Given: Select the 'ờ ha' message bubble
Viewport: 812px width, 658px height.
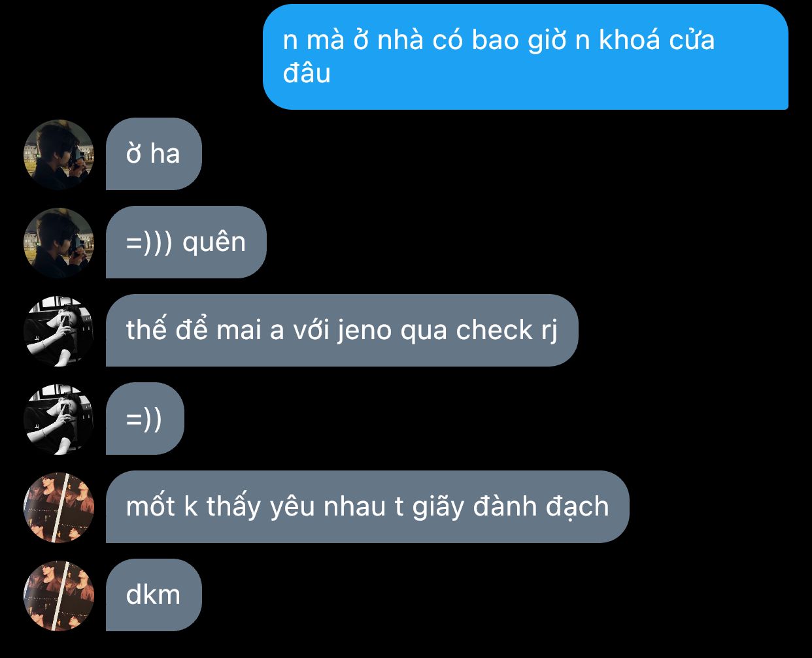Looking at the screenshot, I should 154,154.
